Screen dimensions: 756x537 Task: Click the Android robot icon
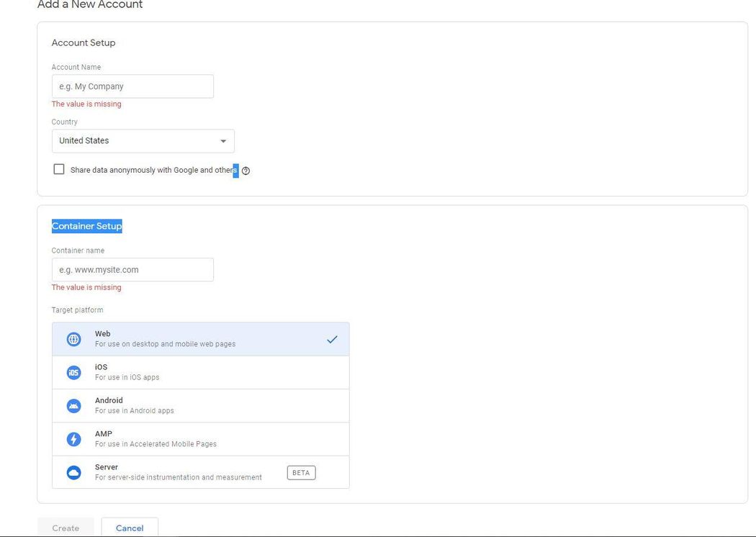(x=73, y=406)
